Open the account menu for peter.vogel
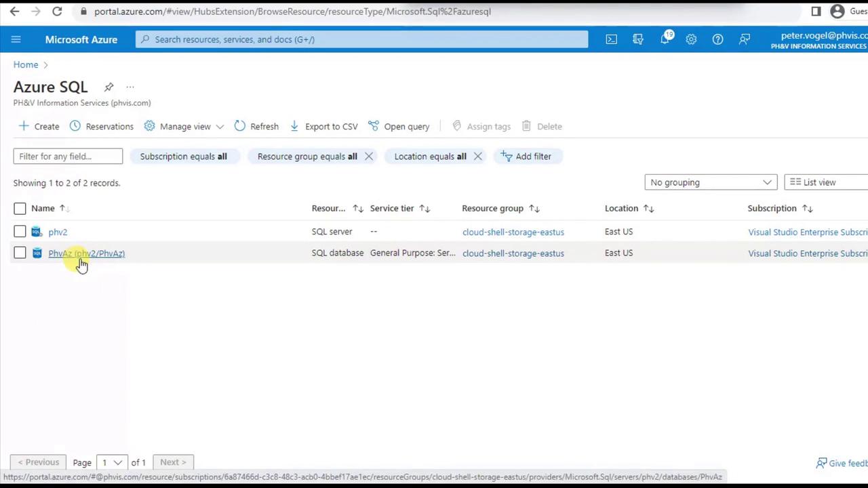Image resolution: width=868 pixels, height=488 pixels. click(x=818, y=40)
